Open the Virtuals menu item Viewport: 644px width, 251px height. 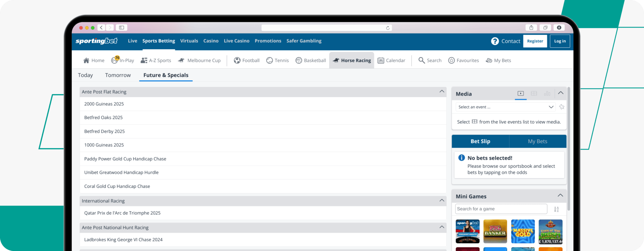[189, 41]
